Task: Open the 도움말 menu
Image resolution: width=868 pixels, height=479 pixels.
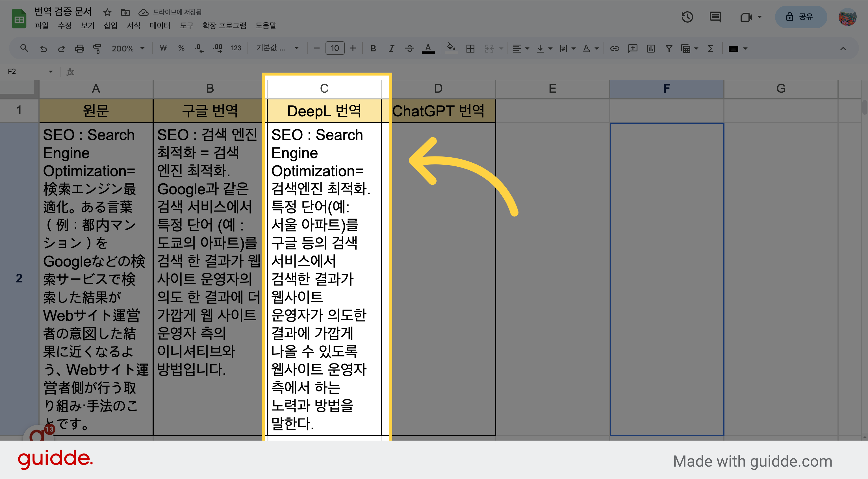Action: (x=266, y=26)
